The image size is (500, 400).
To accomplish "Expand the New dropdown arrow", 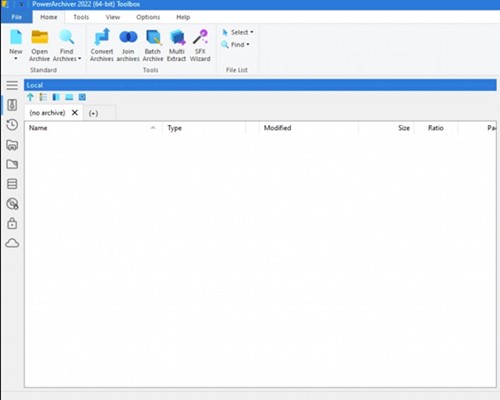I will click(x=16, y=59).
